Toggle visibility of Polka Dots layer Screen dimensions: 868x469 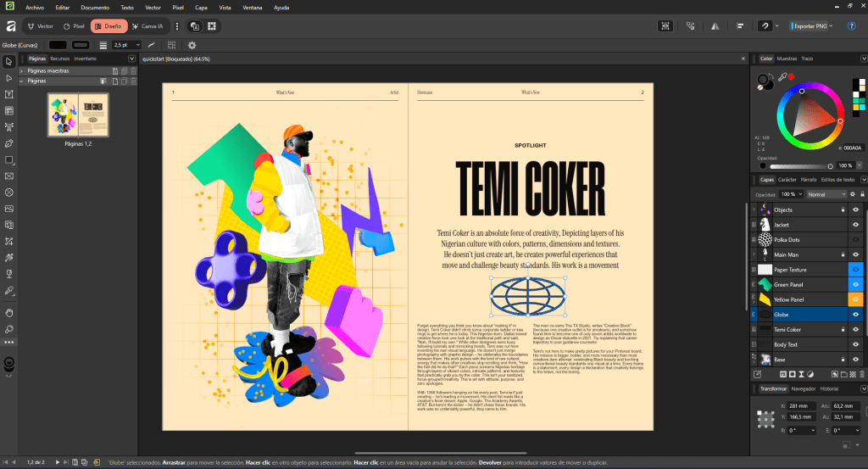tap(855, 240)
